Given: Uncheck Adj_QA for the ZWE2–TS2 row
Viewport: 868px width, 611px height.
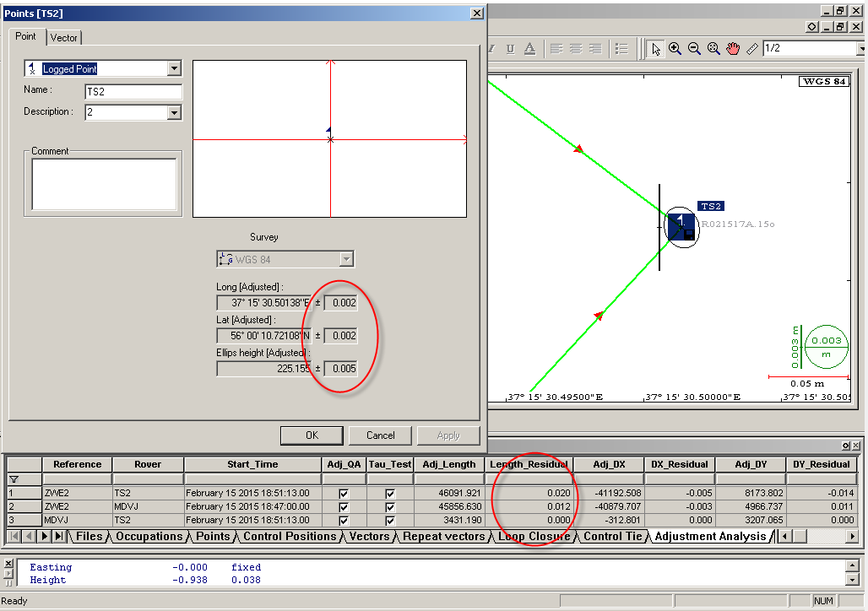Looking at the screenshot, I should click(344, 493).
